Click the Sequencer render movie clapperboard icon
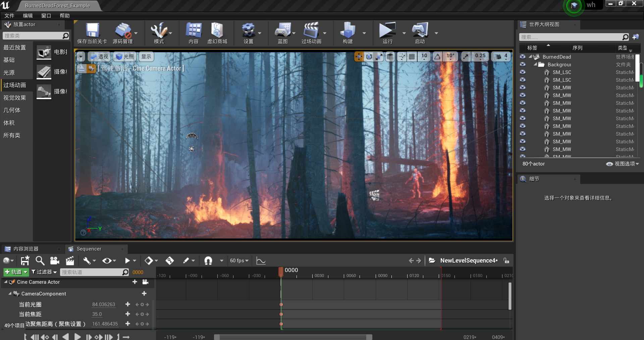 [x=70, y=261]
